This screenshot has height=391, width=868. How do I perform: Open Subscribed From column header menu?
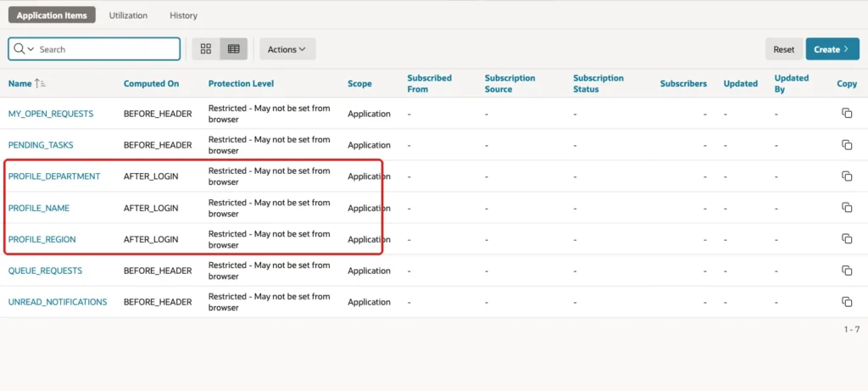[x=429, y=84]
